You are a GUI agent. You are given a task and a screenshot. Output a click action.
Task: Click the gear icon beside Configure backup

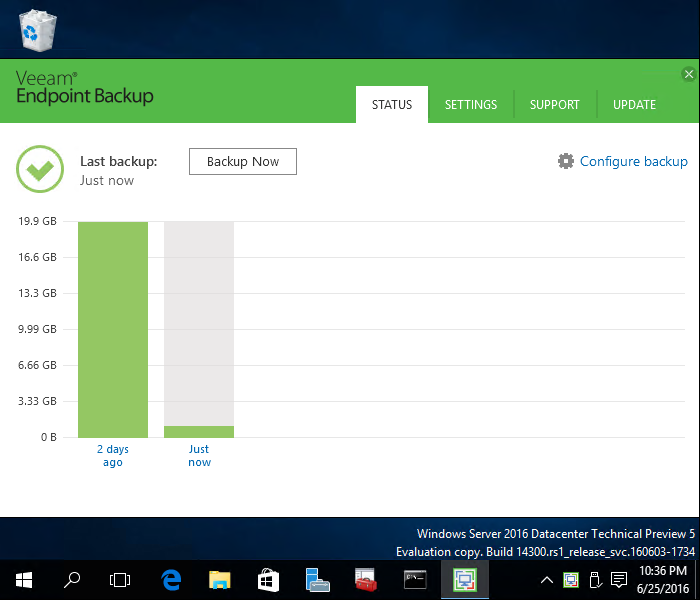point(566,161)
